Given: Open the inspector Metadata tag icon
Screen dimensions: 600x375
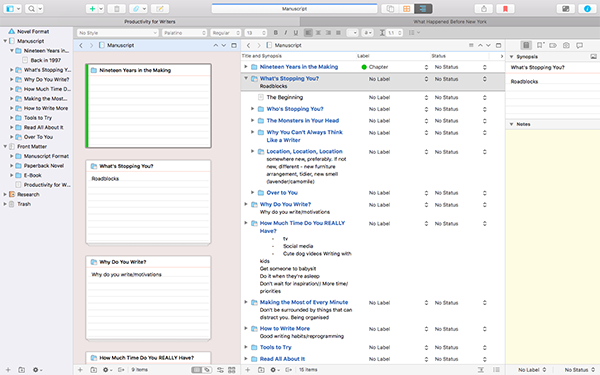Looking at the screenshot, I should tap(553, 45).
